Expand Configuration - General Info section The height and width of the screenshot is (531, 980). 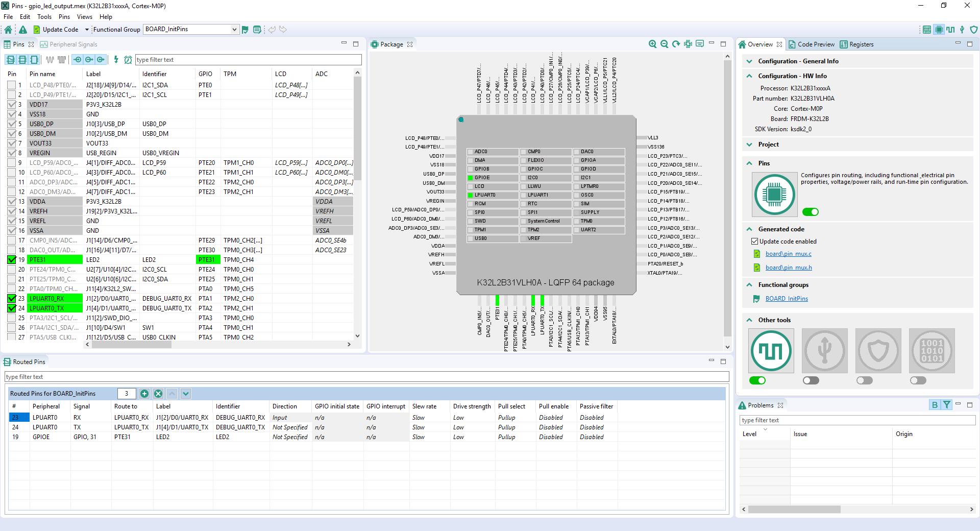(x=749, y=61)
